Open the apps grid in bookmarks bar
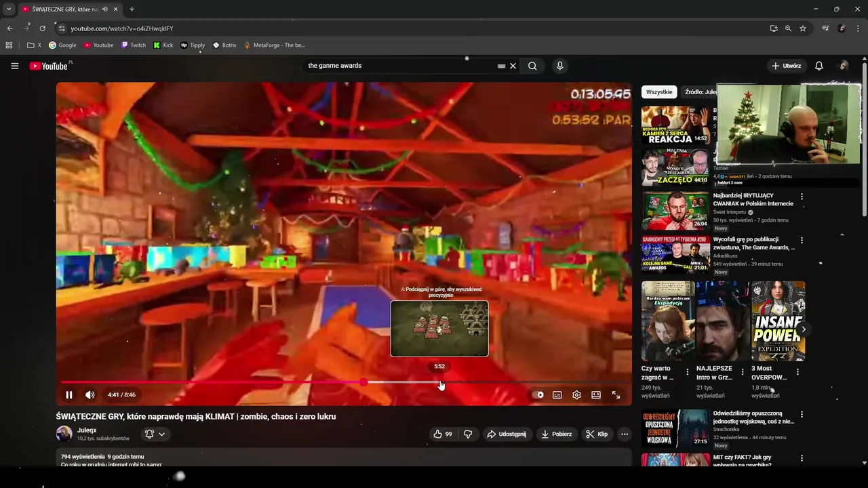This screenshot has width=868, height=488. point(9,45)
